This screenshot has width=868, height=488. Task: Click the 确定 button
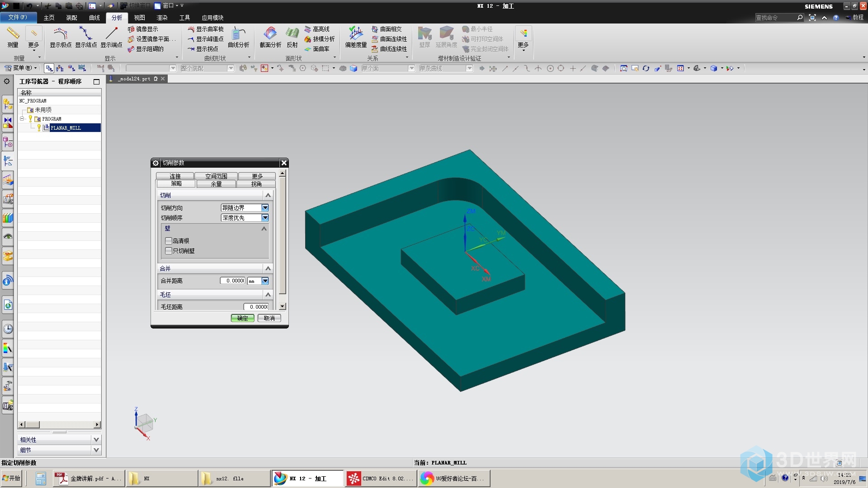click(x=242, y=318)
